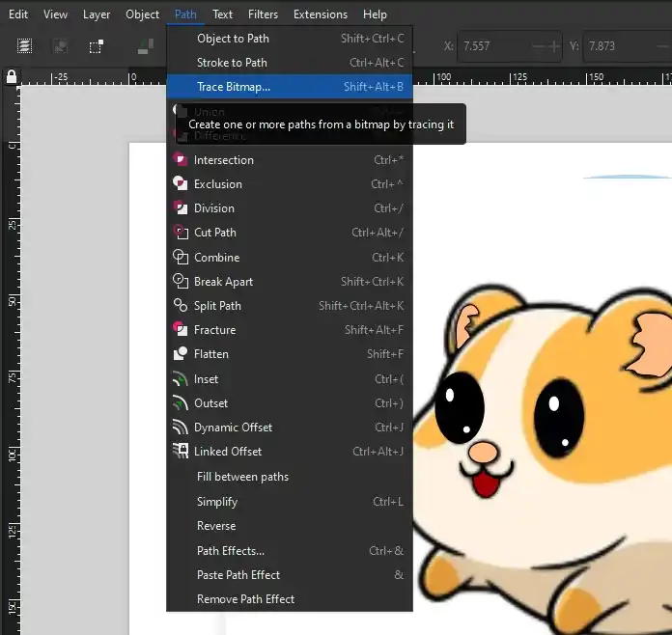Open the Text menu
672x635 pixels.
click(222, 14)
